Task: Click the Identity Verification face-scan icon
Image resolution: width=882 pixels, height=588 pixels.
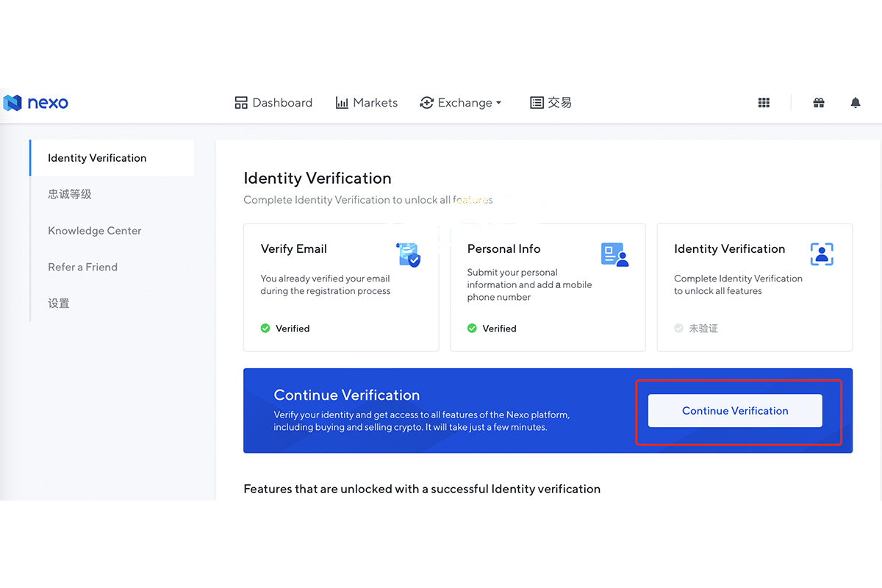Action: (822, 254)
